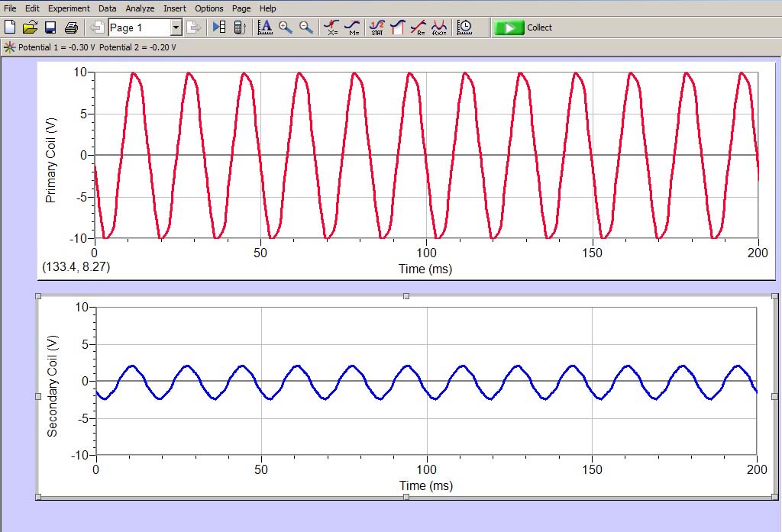
Task: Open the Analyze menu
Action: pyautogui.click(x=140, y=8)
